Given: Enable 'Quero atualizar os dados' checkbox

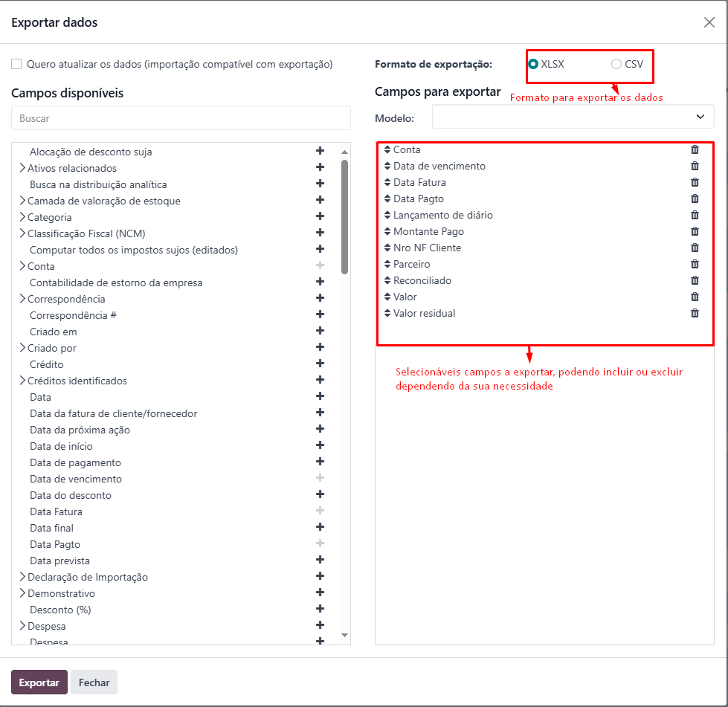Looking at the screenshot, I should click(x=16, y=64).
